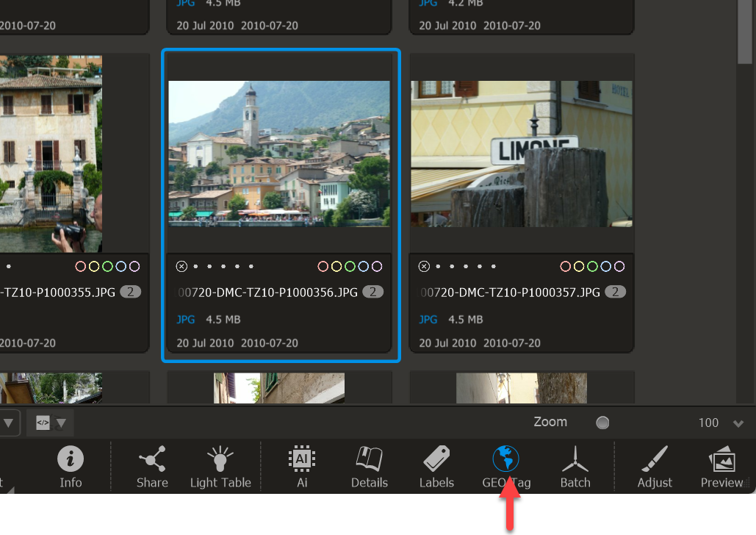The width and height of the screenshot is (756, 535).
Task: Toggle green label circle on P1000357.JPG
Action: tap(593, 266)
